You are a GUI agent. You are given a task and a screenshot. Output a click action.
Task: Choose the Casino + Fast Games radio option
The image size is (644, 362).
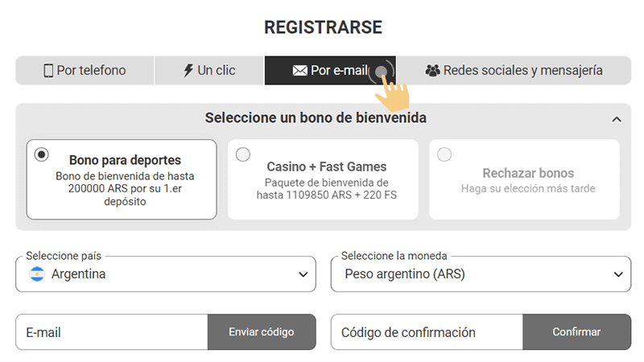point(242,154)
